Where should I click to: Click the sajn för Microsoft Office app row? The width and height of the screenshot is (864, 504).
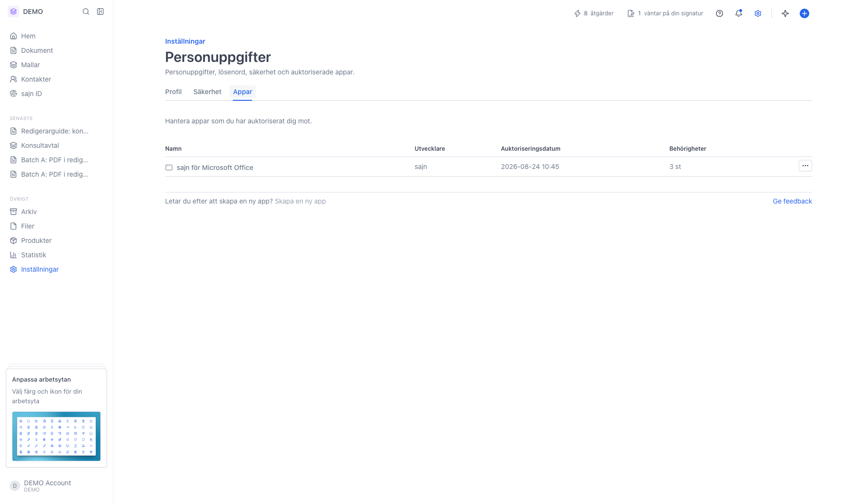point(489,167)
